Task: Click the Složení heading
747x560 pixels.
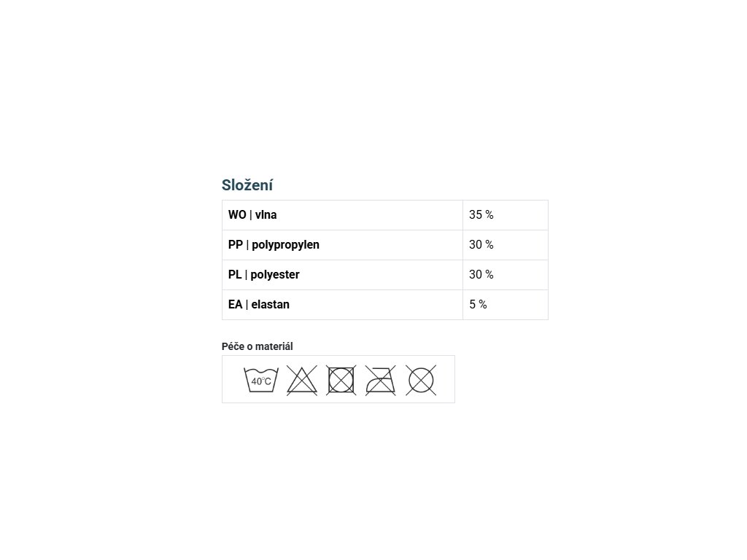Action: [247, 185]
